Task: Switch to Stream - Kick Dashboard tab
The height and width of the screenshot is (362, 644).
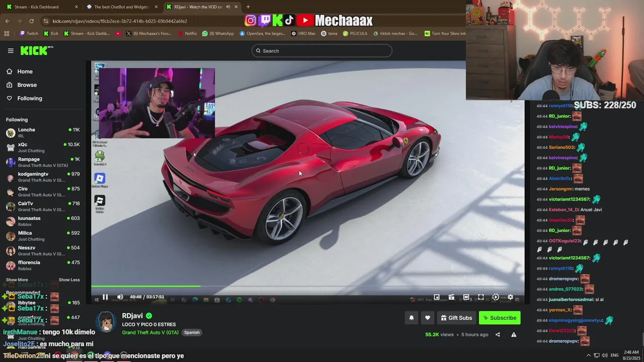Action: (42, 7)
